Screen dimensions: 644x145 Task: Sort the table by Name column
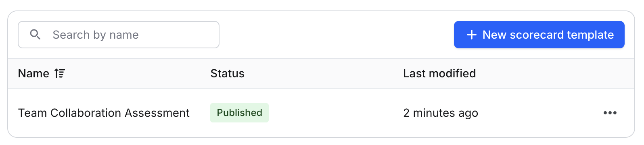click(x=42, y=73)
